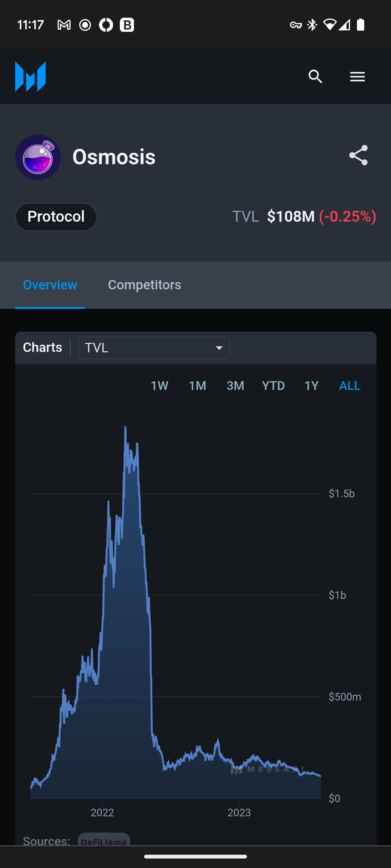The height and width of the screenshot is (868, 391).
Task: Tap the Messari logo icon
Action: click(30, 77)
